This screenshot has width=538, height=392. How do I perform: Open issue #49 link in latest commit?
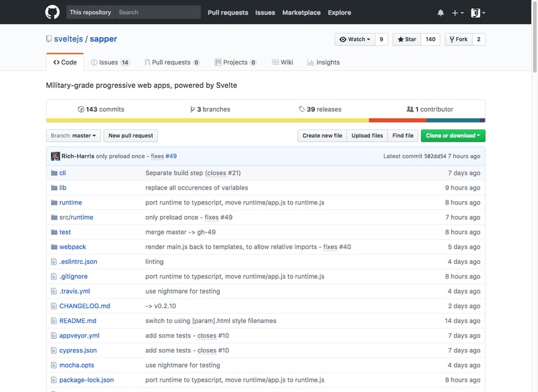pyautogui.click(x=171, y=156)
